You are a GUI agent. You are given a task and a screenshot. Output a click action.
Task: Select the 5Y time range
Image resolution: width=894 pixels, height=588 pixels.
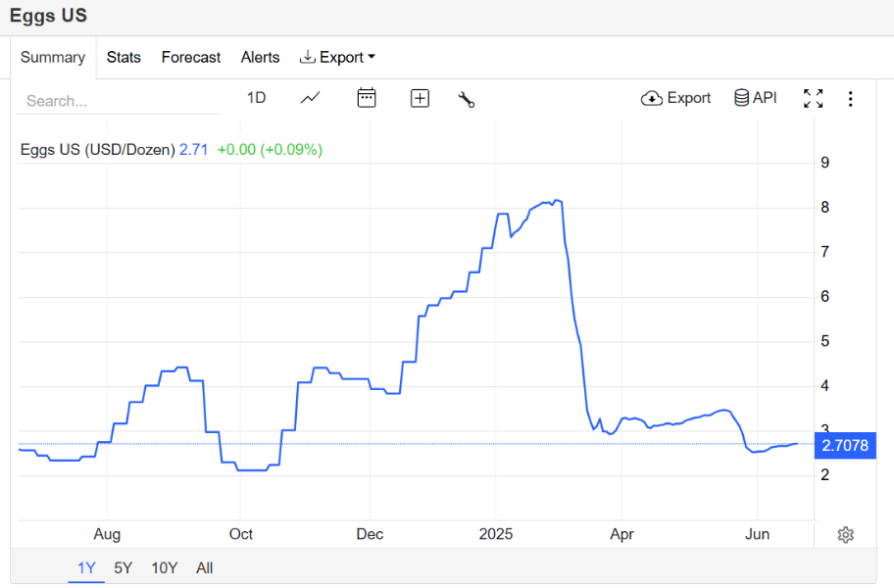pos(124,568)
